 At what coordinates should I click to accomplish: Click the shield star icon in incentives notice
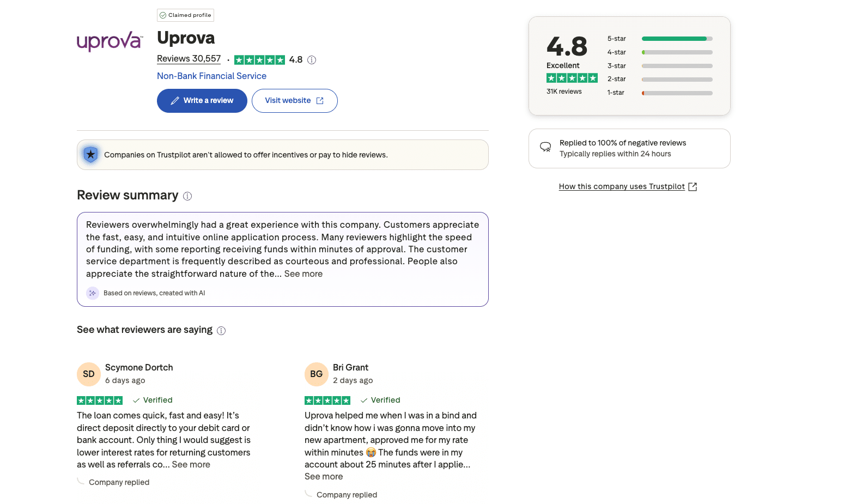coord(91,155)
